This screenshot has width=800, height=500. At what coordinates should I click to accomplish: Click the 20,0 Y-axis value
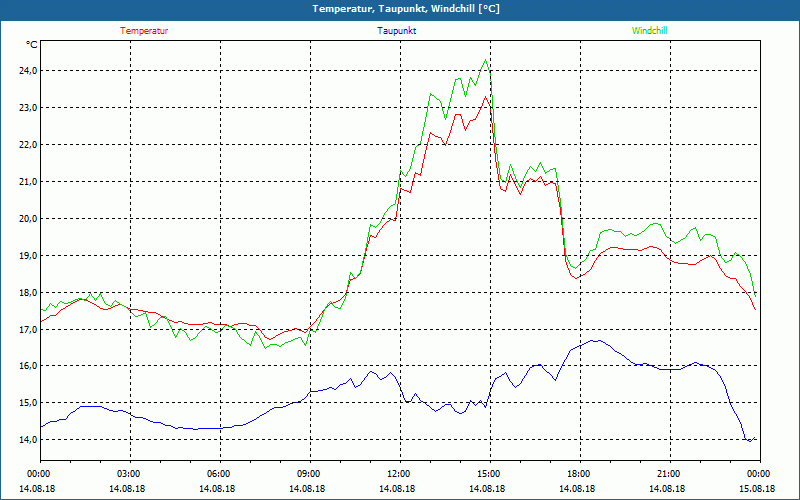[x=28, y=218]
